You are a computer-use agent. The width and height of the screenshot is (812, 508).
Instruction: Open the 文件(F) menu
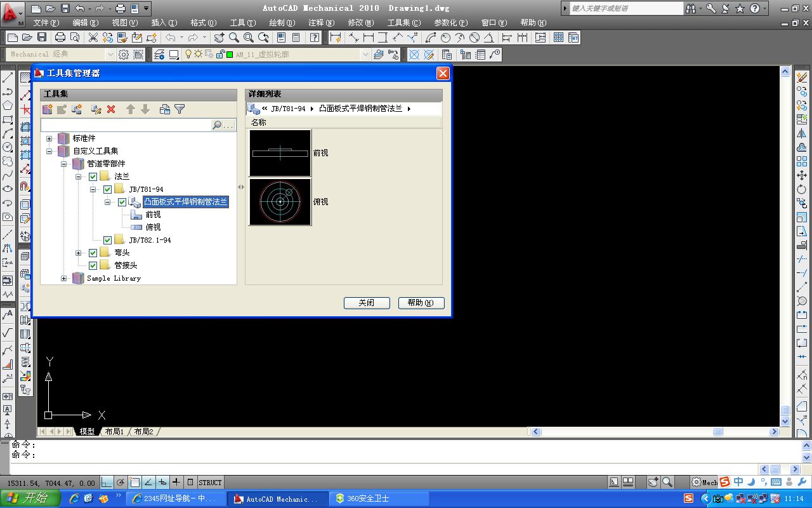tap(46, 23)
